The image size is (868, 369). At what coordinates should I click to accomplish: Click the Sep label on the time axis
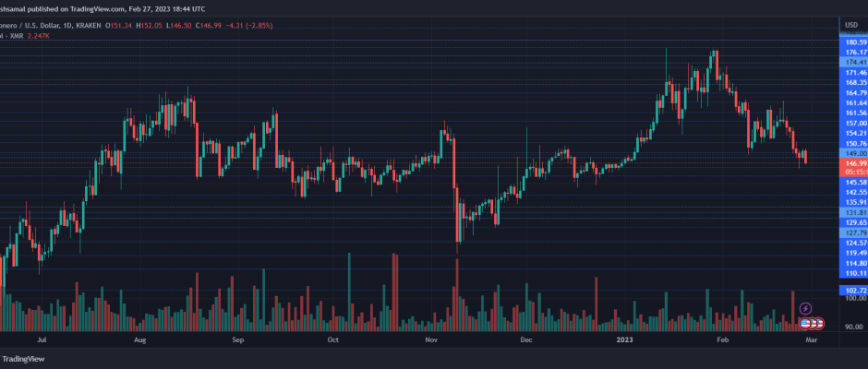coord(237,365)
